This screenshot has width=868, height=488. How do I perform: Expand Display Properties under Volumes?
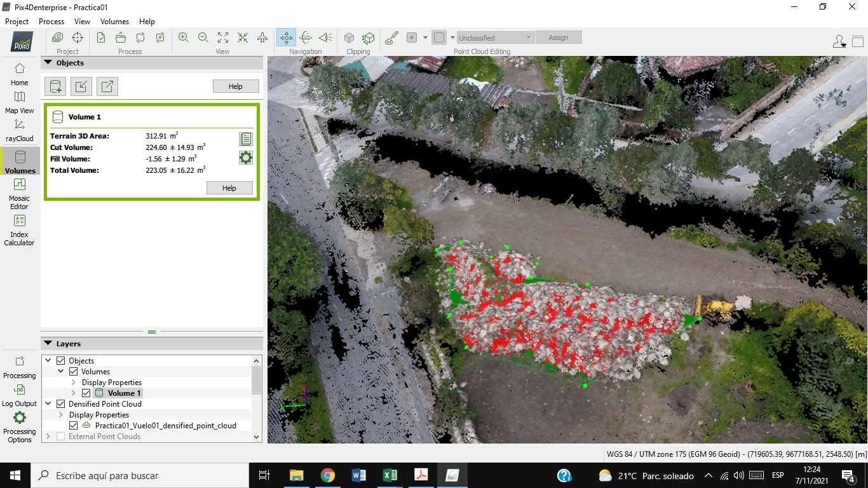(73, 383)
